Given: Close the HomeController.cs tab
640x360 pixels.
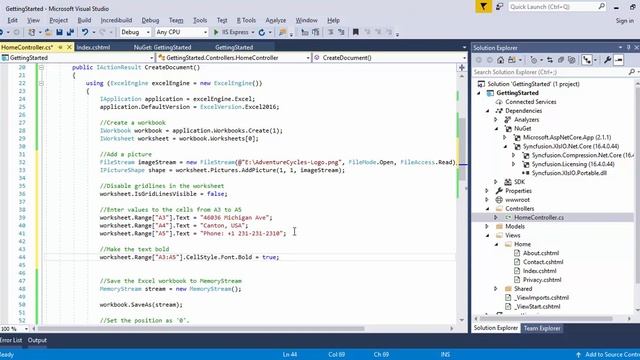Looking at the screenshot, I should click(x=69, y=47).
